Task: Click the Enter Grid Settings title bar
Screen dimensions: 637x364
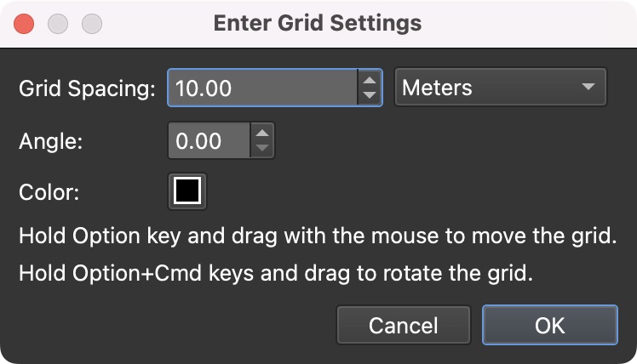Action: [318, 23]
